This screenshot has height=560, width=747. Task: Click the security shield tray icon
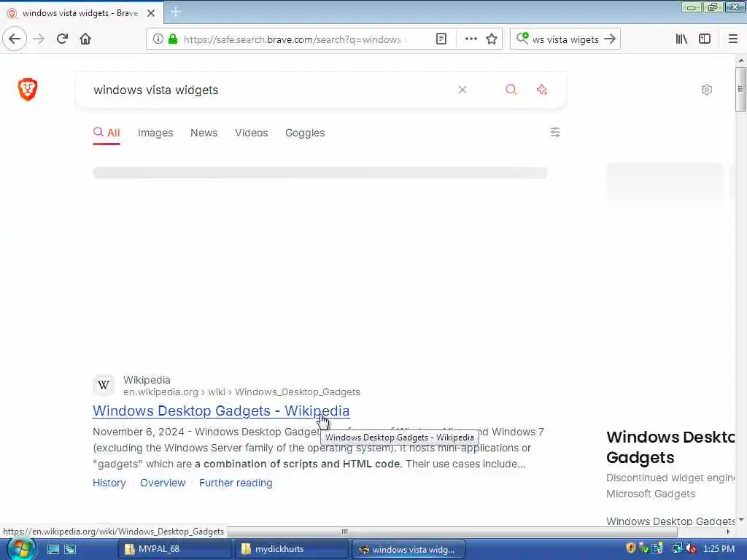click(x=631, y=548)
